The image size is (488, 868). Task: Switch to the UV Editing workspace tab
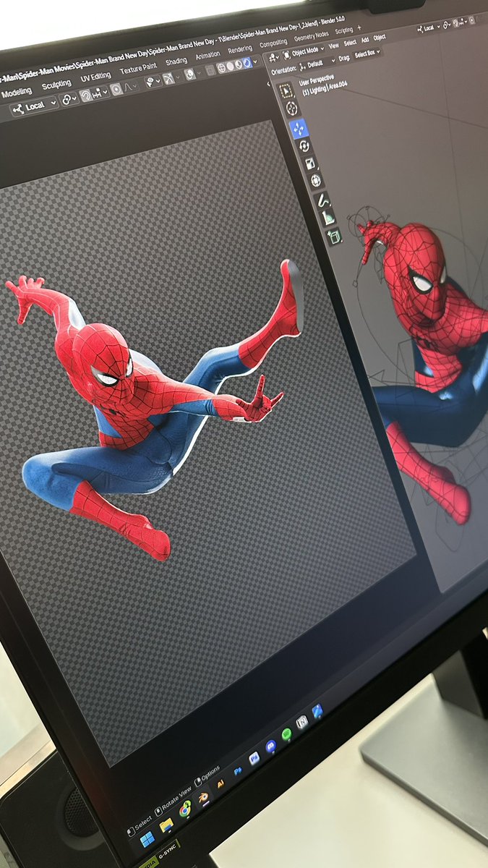point(95,77)
